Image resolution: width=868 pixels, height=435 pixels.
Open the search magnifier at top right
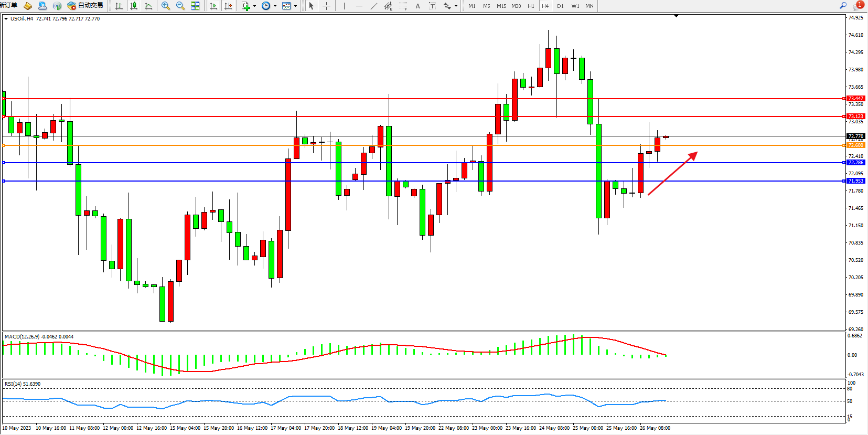[x=843, y=5]
